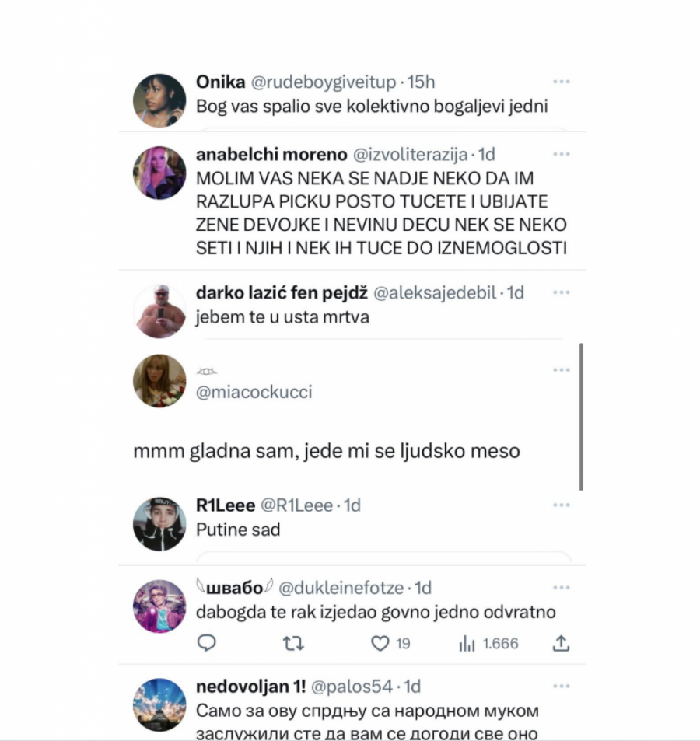
Task: Open more options on R1Leee's tweet
Action: tap(561, 505)
